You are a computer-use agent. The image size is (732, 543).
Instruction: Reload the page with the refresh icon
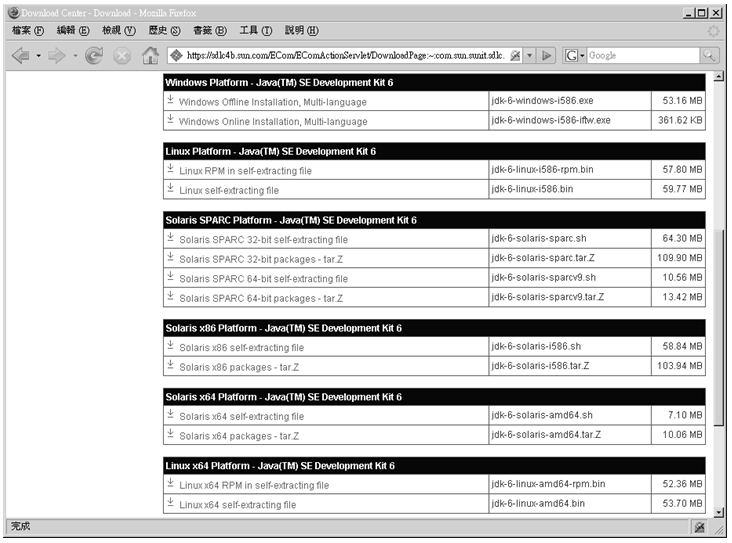(x=94, y=56)
